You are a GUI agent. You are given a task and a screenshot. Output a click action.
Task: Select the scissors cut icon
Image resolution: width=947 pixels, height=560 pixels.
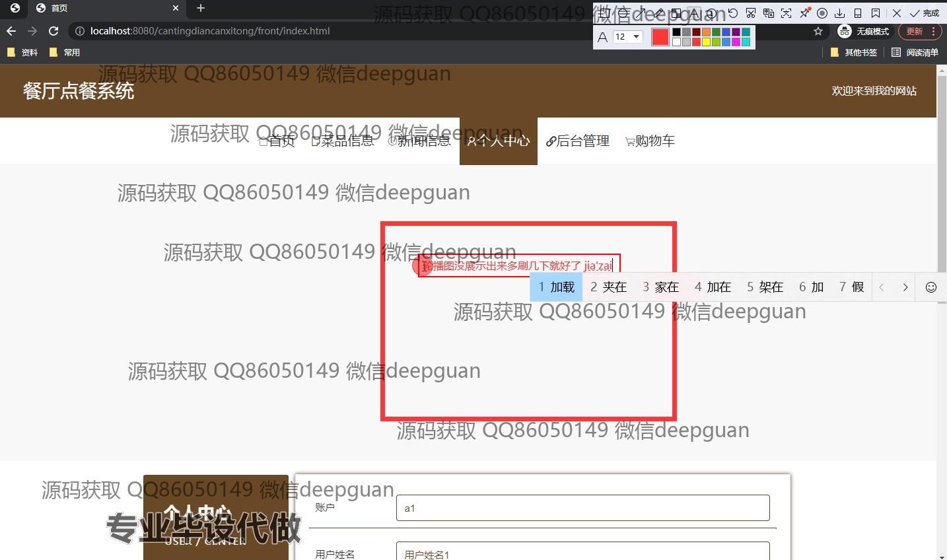(x=751, y=13)
